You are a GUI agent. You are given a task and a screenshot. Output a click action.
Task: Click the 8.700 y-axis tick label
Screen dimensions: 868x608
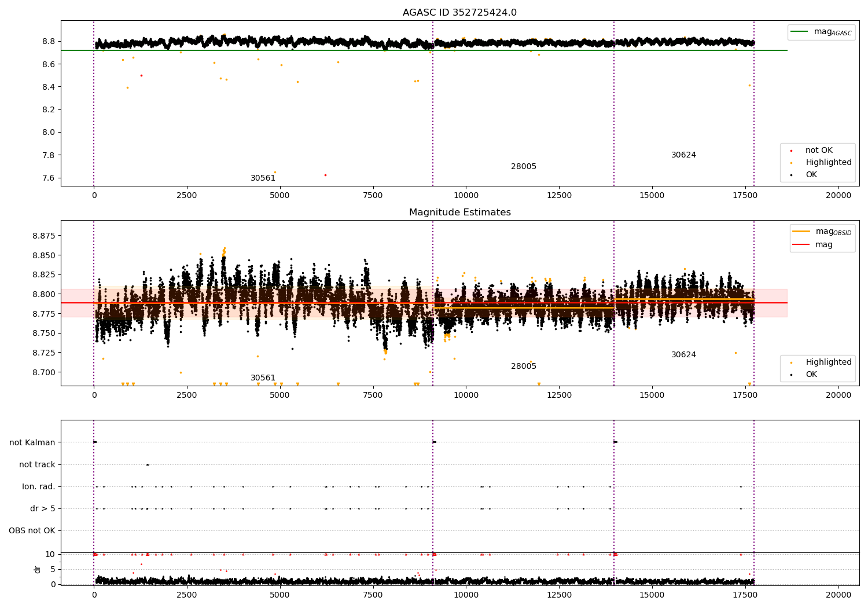point(44,373)
